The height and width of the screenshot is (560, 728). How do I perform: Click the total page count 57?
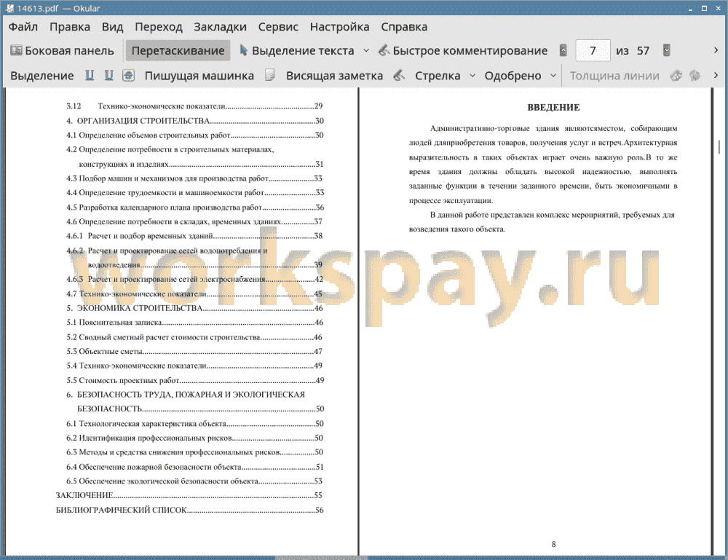[643, 51]
